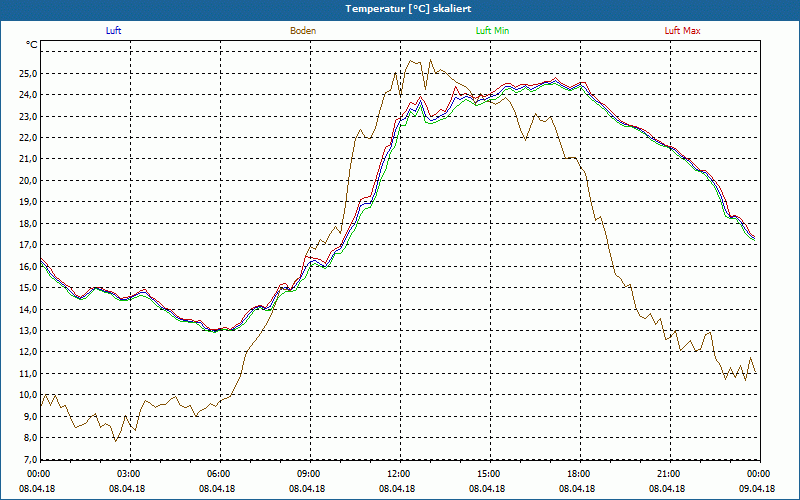Click the 12:00 time axis label
This screenshot has height=500, width=800.
[397, 474]
